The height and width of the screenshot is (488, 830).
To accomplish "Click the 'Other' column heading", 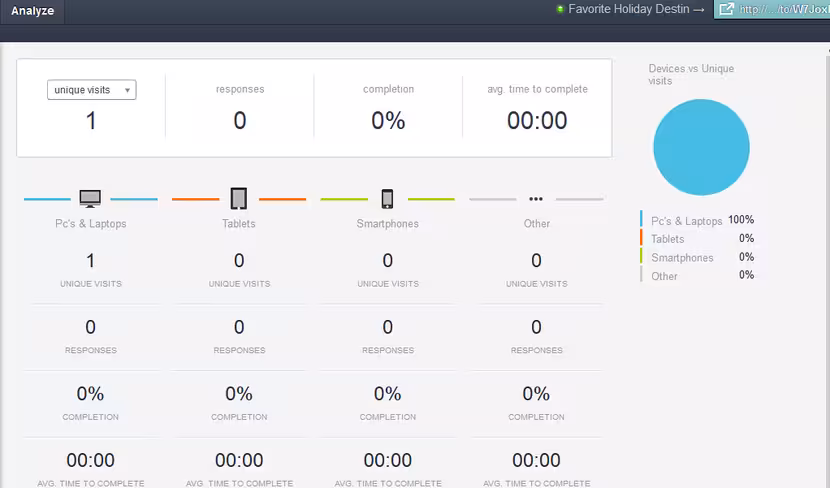I will click(537, 223).
